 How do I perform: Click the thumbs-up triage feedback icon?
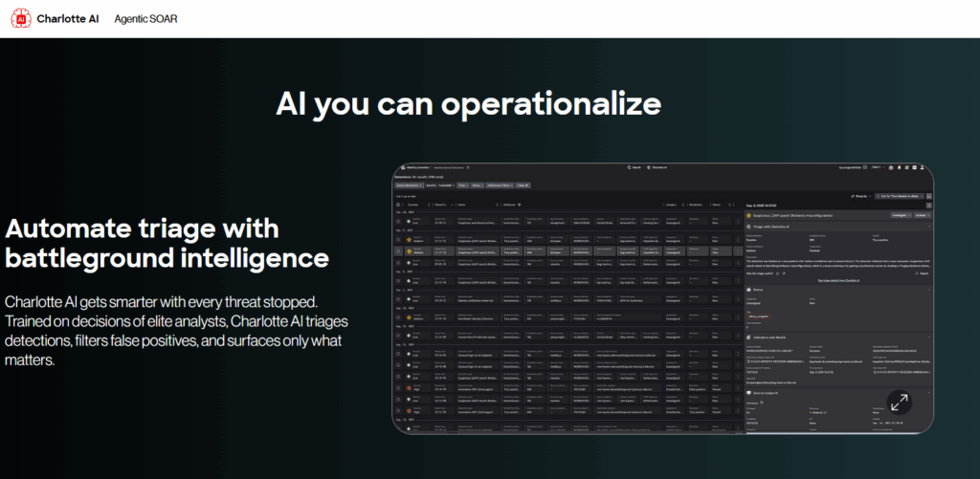coord(778,273)
